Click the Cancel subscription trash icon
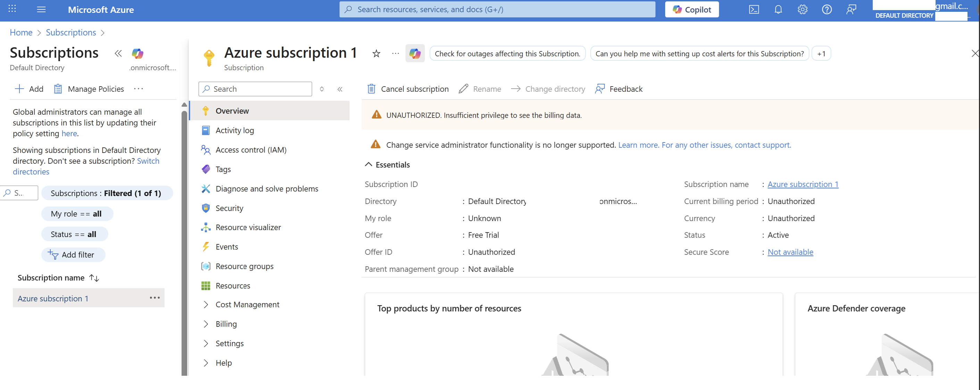980x390 pixels. (371, 89)
